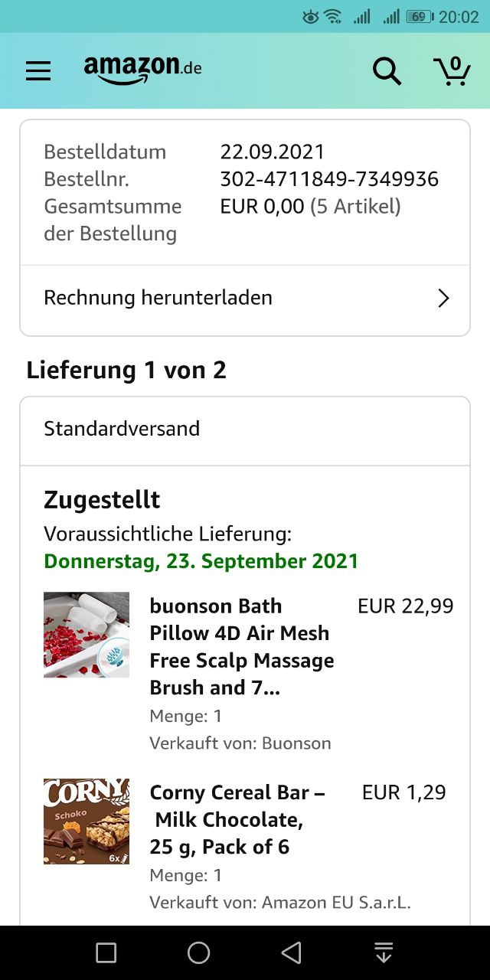
Task: Open the hamburger navigation menu
Action: coord(38,71)
